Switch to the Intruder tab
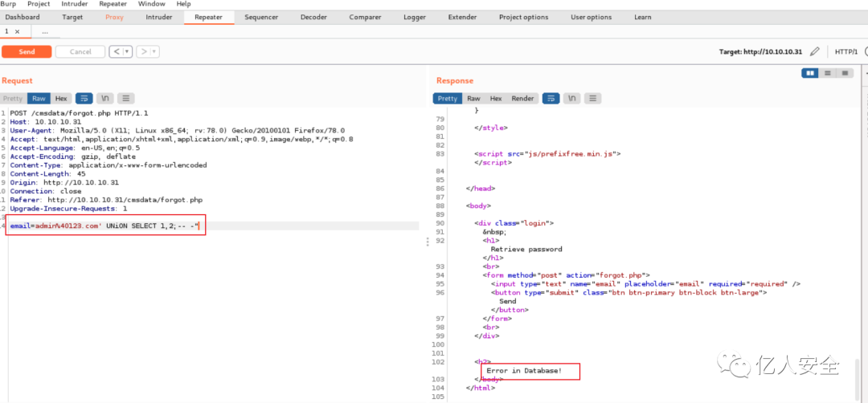This screenshot has width=868, height=403. click(x=159, y=17)
